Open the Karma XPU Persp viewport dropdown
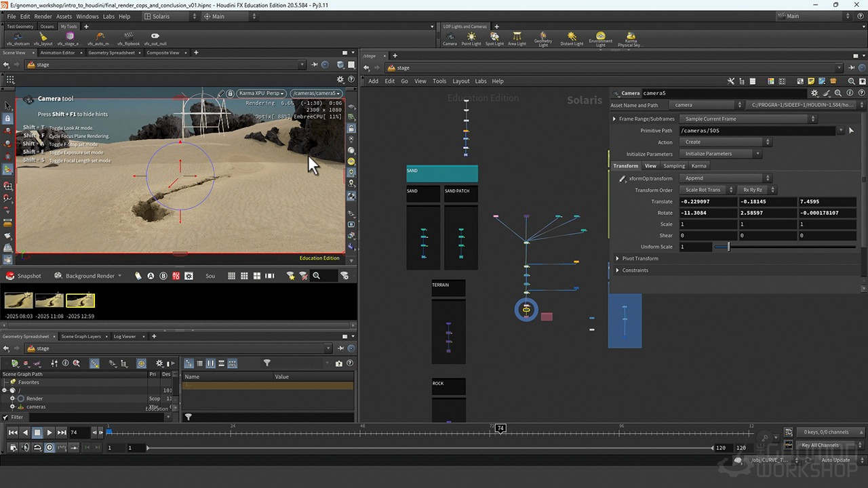Viewport: 868px width, 488px height. tap(261, 93)
